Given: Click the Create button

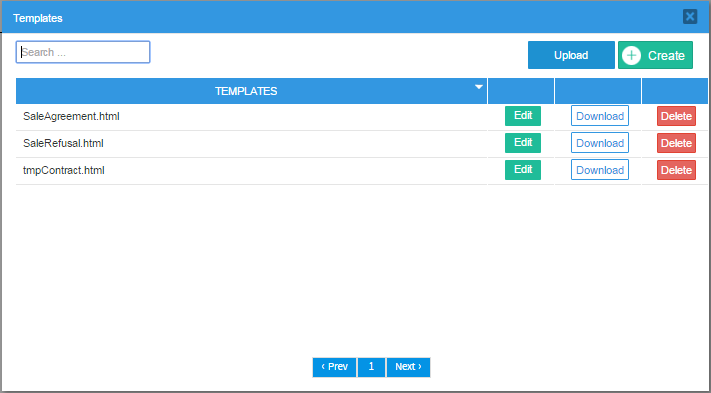Looking at the screenshot, I should [655, 55].
